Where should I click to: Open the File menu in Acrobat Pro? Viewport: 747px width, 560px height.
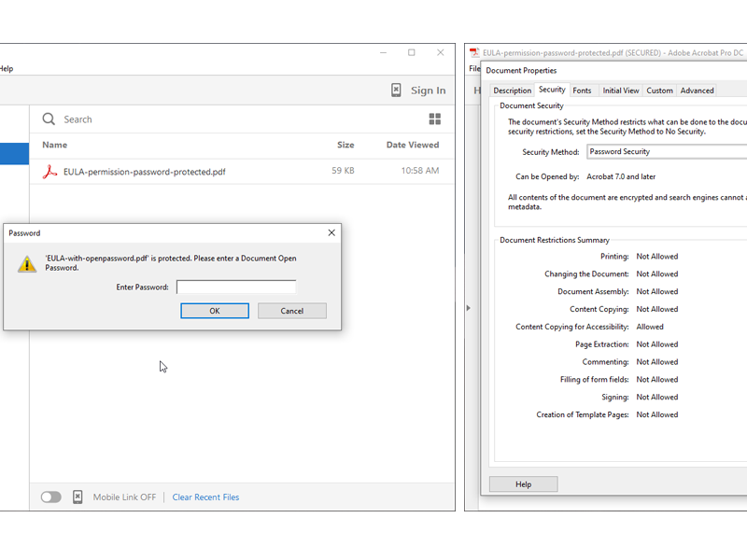474,68
